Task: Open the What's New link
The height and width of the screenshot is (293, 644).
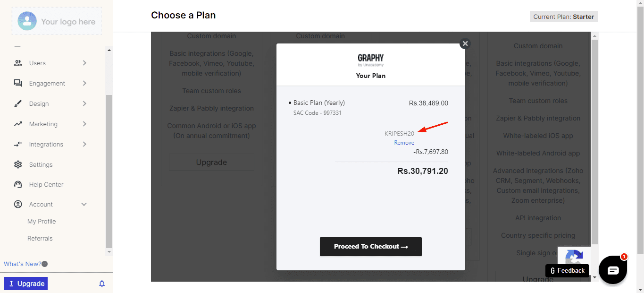Action: (23, 264)
